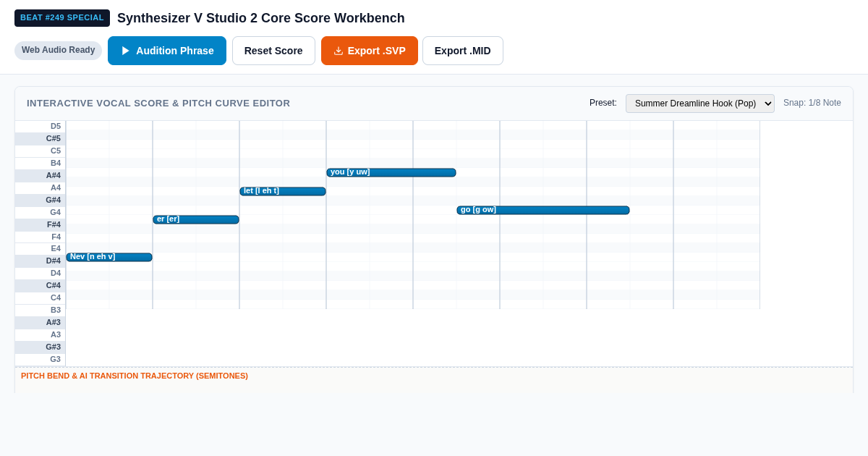Click the A#4 piano key
868x456 pixels.
tap(41, 175)
